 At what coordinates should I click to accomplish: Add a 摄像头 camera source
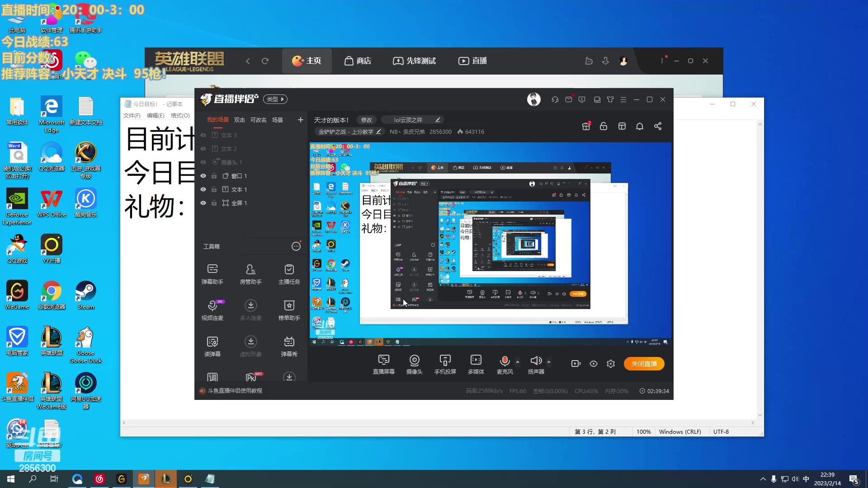[x=414, y=364]
